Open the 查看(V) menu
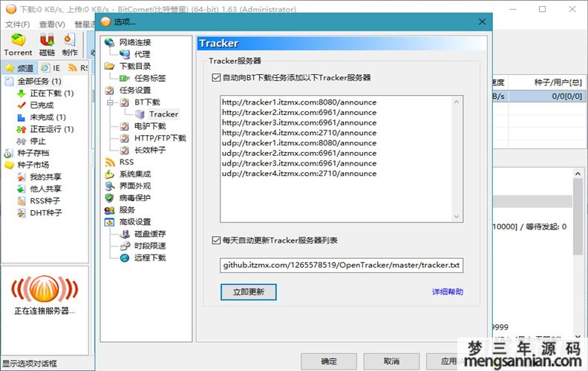 tap(52, 24)
